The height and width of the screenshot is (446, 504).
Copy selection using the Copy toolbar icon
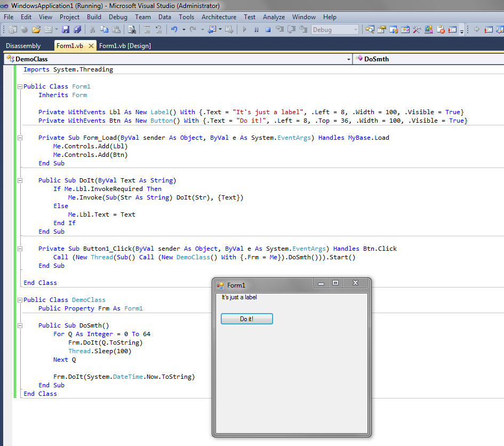(104, 30)
